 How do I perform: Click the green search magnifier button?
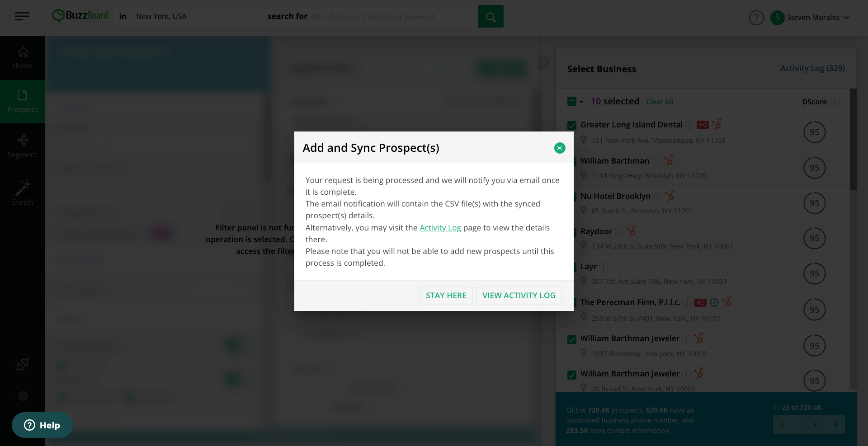pos(491,17)
